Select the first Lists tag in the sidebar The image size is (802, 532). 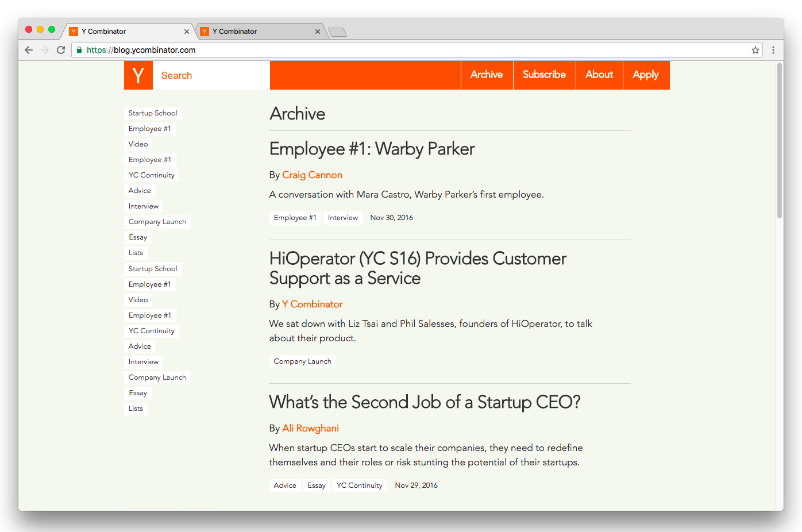coord(136,253)
